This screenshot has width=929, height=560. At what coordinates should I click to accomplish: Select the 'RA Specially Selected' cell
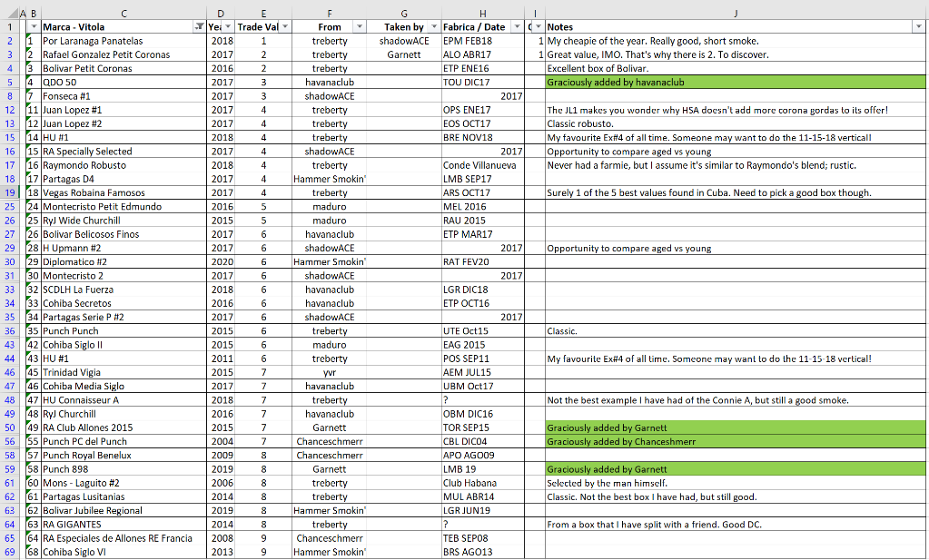pos(124,151)
